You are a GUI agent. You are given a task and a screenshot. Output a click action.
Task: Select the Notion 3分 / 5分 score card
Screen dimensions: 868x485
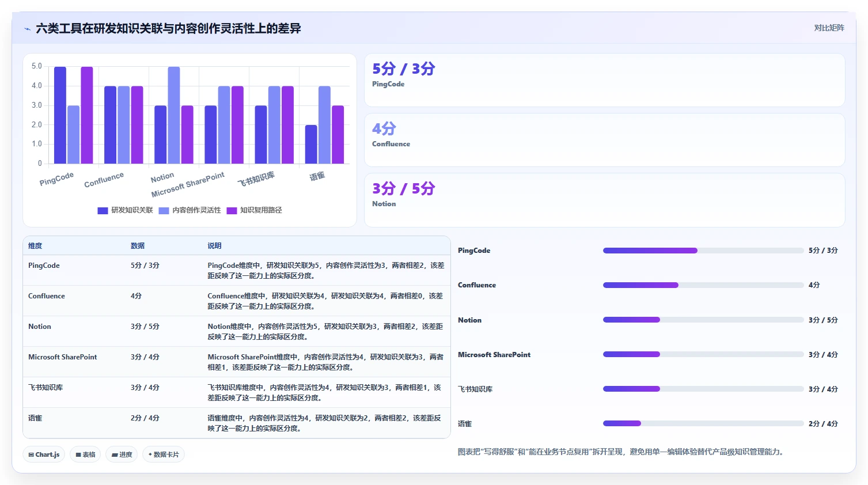click(x=605, y=200)
